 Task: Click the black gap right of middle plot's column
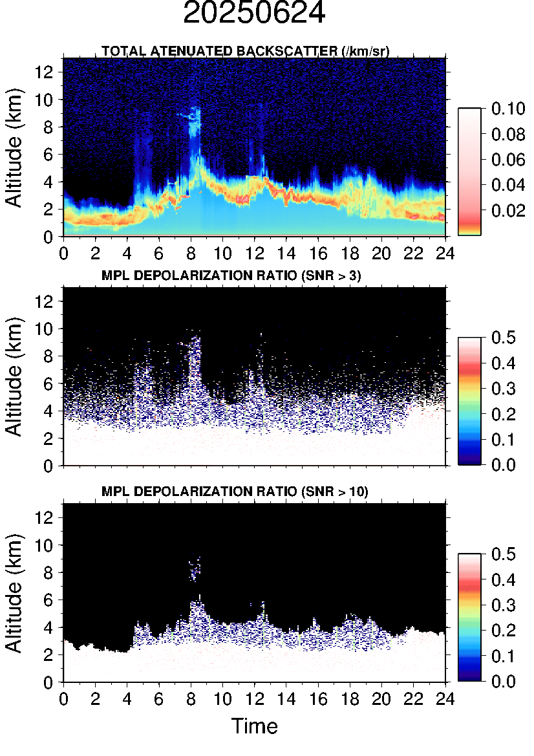pos(220,362)
